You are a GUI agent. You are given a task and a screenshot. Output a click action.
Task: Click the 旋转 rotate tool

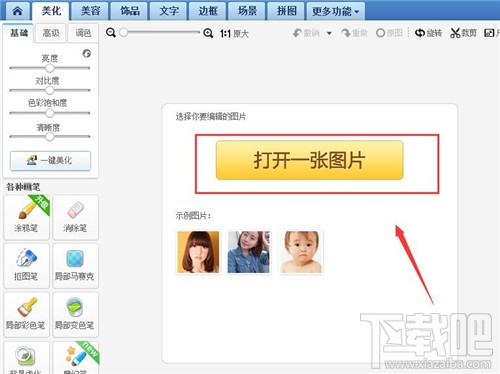tap(428, 33)
